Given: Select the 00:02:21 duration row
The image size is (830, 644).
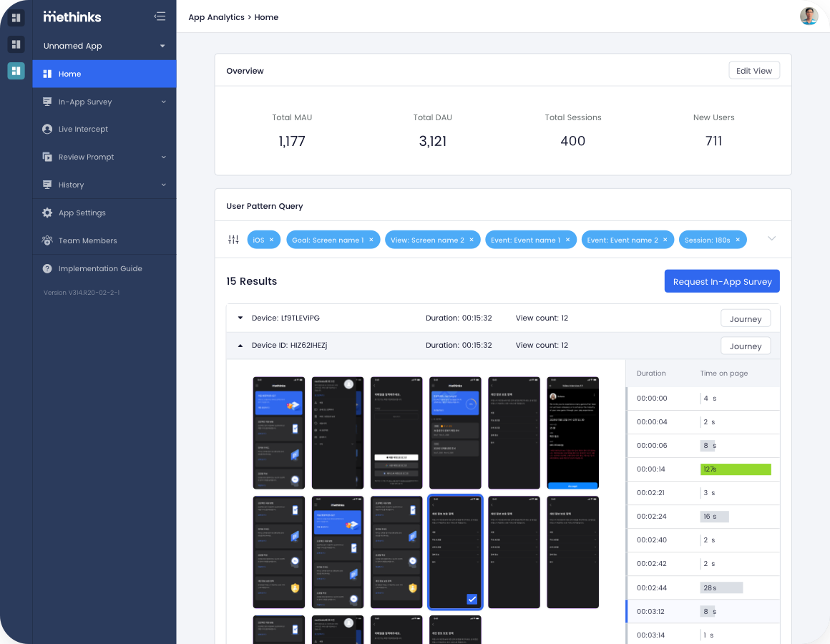Looking at the screenshot, I should pos(703,493).
